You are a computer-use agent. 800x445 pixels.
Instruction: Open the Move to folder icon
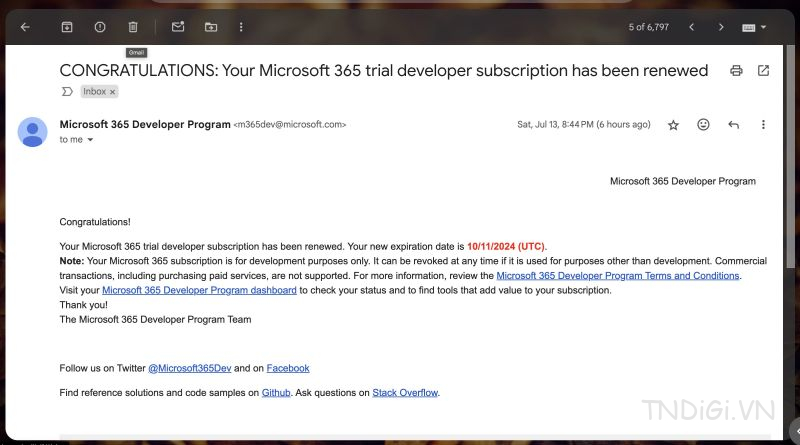click(x=211, y=27)
